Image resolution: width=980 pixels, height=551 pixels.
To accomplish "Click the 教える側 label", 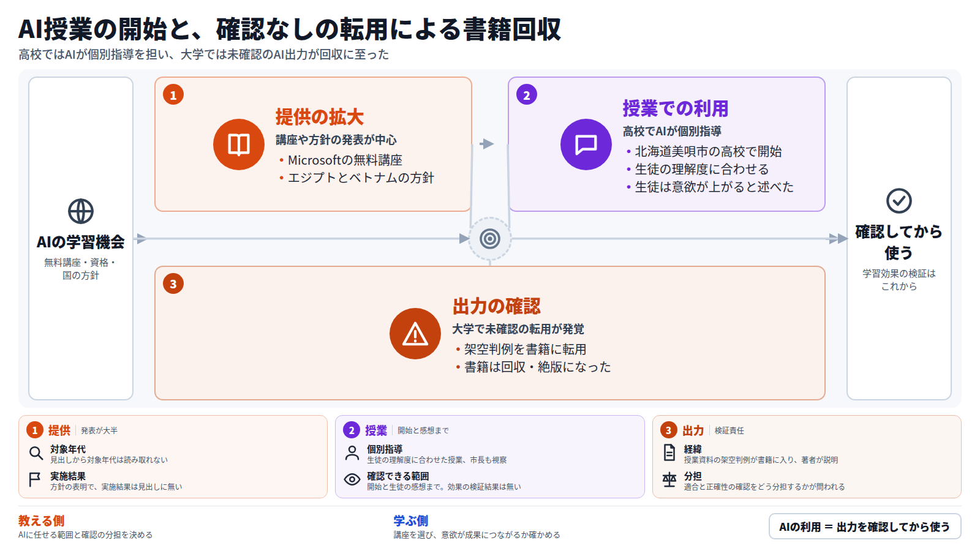I will coord(41,520).
